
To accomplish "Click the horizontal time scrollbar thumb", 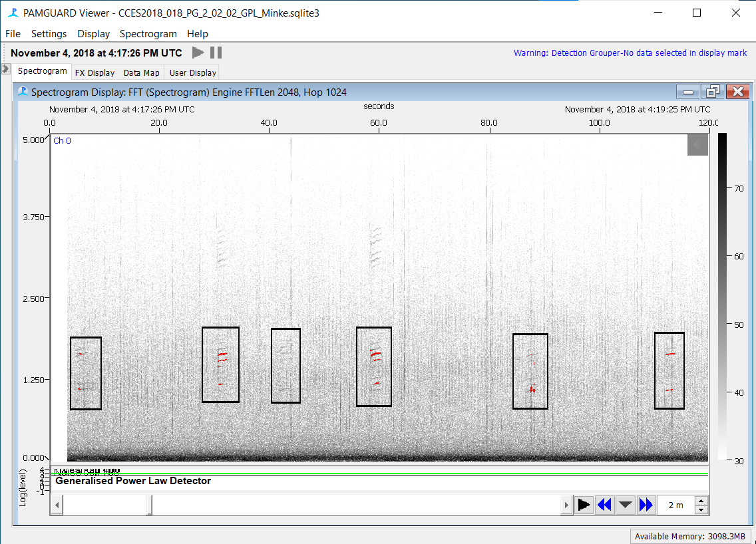I will point(106,505).
